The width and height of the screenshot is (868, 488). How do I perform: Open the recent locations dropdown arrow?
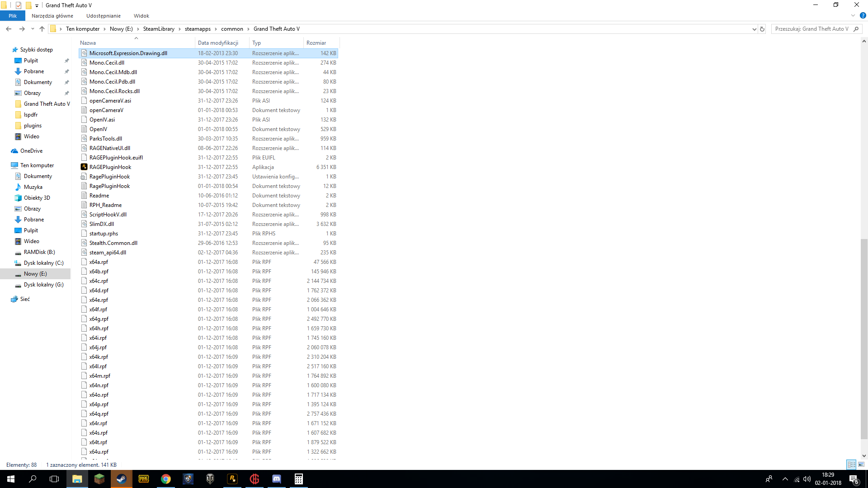[33, 29]
